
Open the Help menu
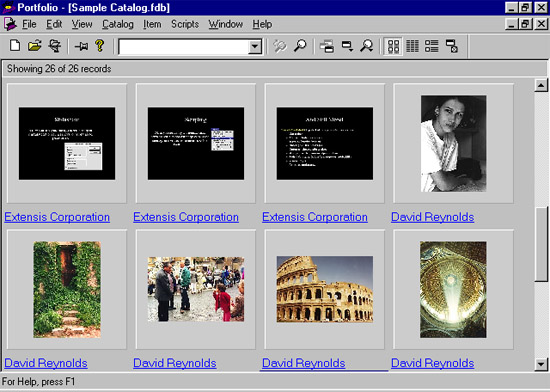click(262, 24)
